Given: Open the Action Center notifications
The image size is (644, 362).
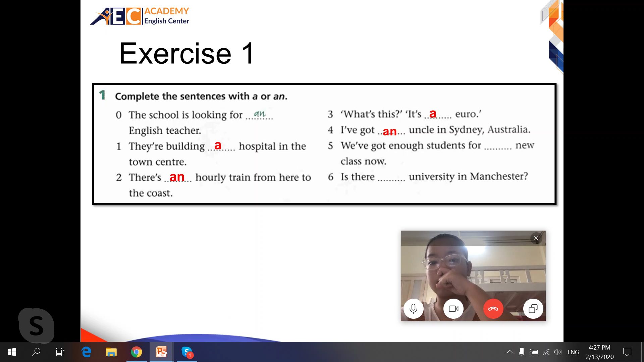Looking at the screenshot, I should (x=627, y=352).
